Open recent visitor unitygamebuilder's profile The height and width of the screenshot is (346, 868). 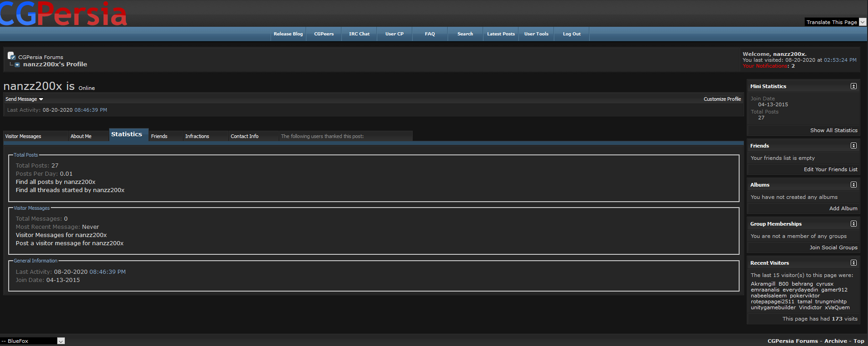pos(773,307)
